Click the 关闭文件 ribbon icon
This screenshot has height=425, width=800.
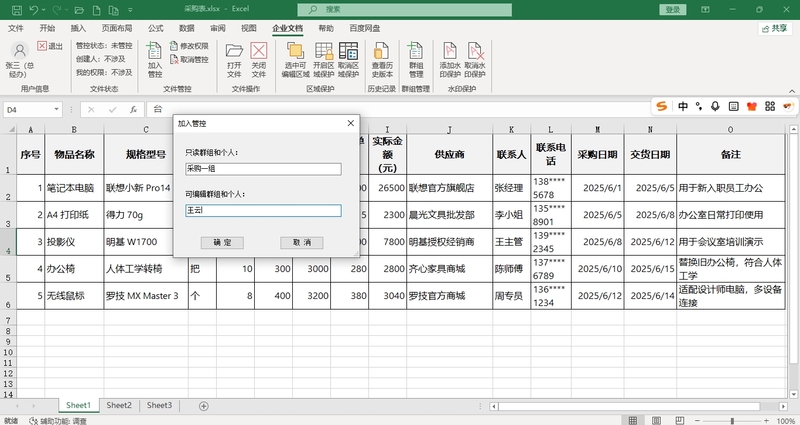(x=259, y=51)
